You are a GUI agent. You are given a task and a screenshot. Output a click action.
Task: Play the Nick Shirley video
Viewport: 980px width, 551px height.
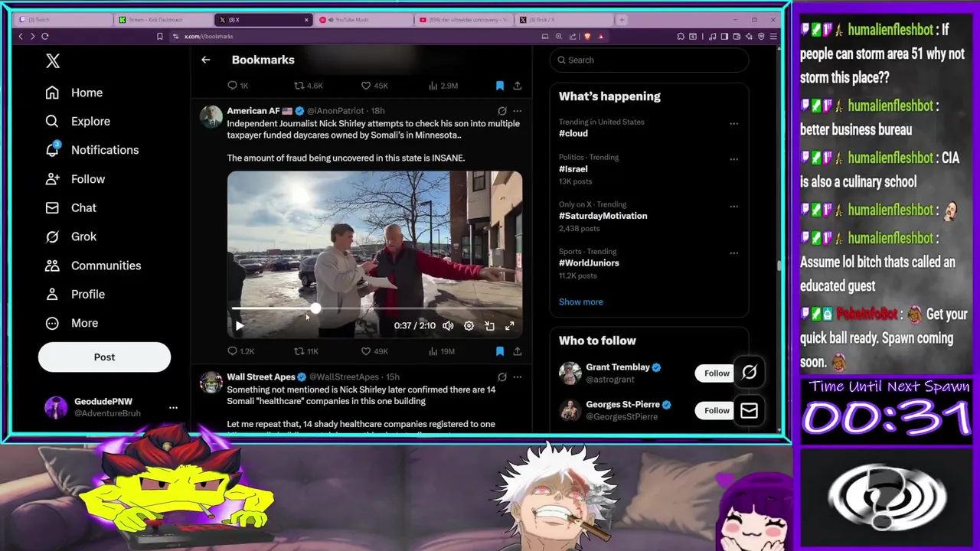(240, 326)
